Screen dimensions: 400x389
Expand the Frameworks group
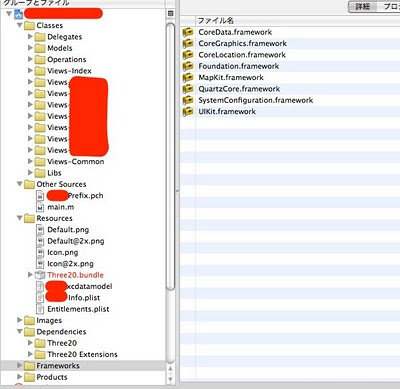coord(20,365)
